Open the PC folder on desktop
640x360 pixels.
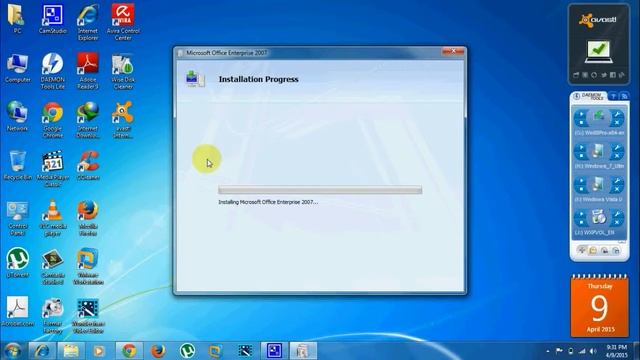click(17, 18)
